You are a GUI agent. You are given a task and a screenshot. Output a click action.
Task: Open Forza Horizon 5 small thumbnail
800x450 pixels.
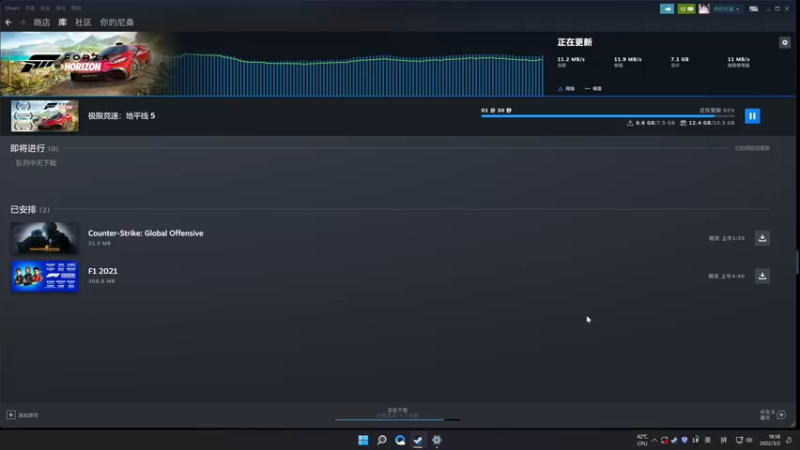(x=45, y=116)
